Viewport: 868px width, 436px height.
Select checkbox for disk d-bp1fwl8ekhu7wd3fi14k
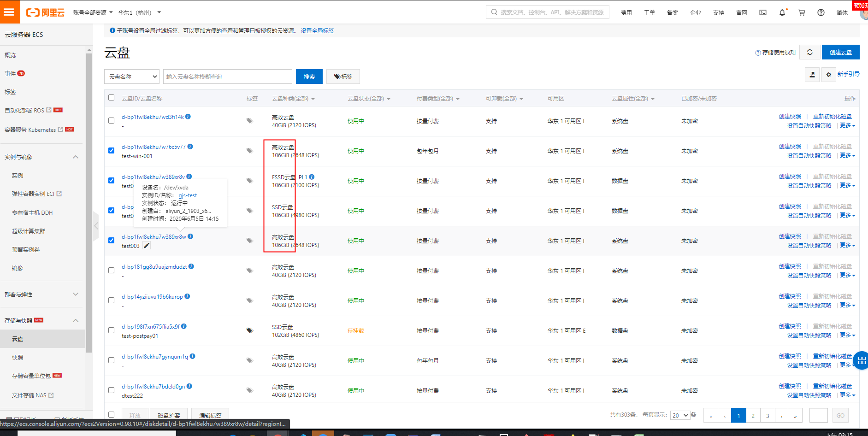(x=111, y=121)
